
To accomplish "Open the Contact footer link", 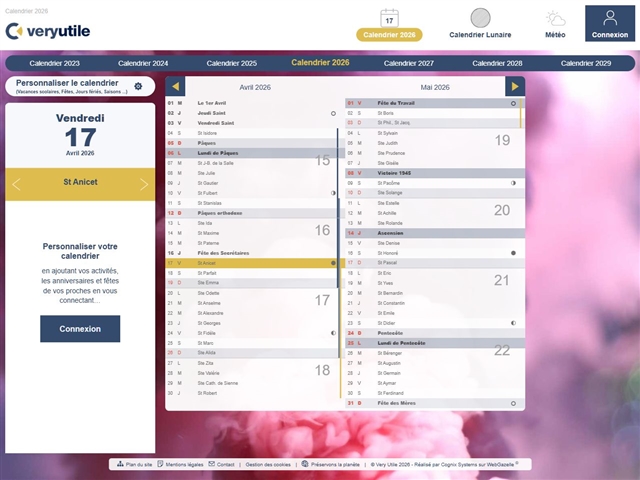I will pyautogui.click(x=225, y=464).
